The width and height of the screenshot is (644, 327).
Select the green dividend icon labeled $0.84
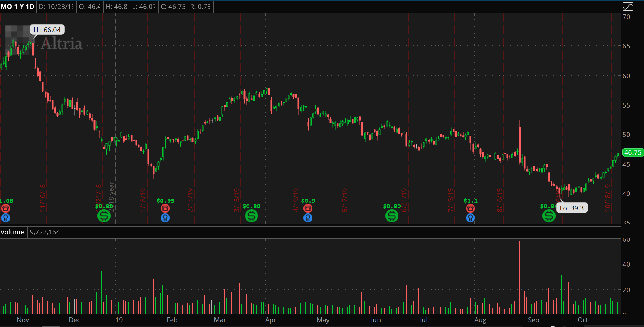click(549, 216)
